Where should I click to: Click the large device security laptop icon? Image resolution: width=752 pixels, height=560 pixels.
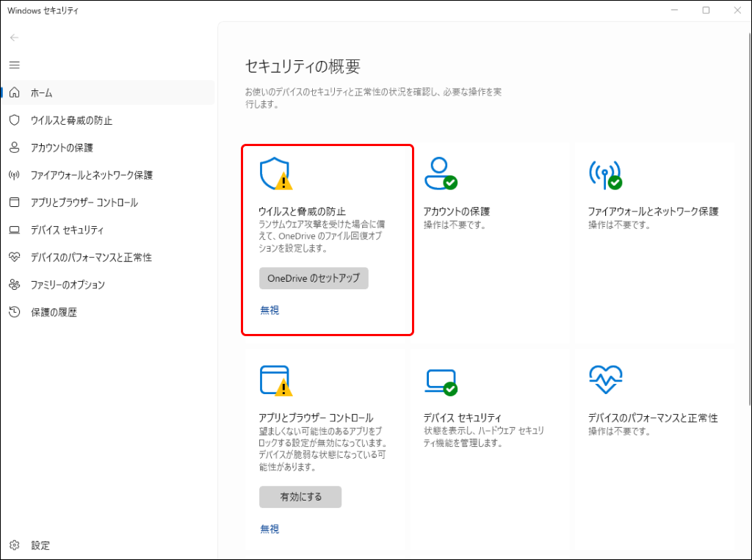coord(441,382)
